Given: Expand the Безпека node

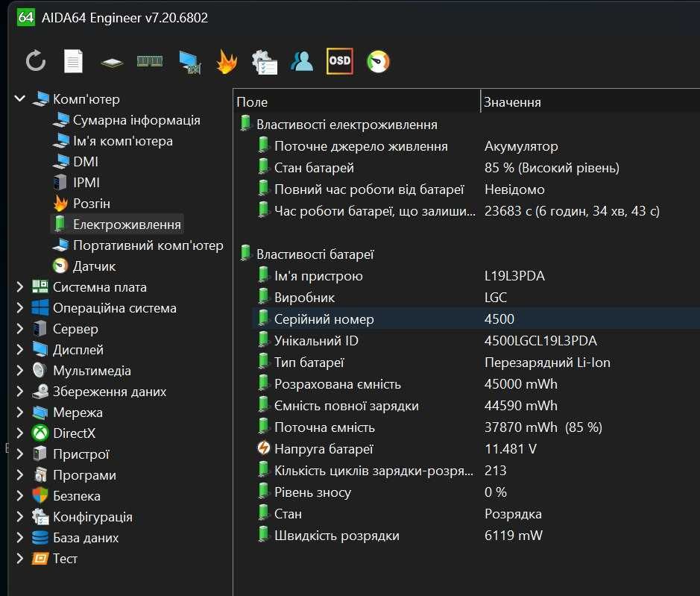Looking at the screenshot, I should click(19, 495).
